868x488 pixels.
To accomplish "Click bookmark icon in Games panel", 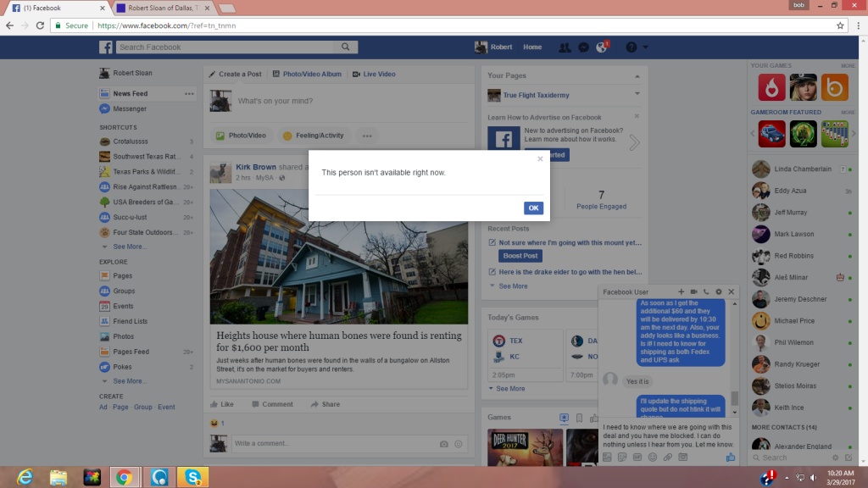I will click(579, 419).
